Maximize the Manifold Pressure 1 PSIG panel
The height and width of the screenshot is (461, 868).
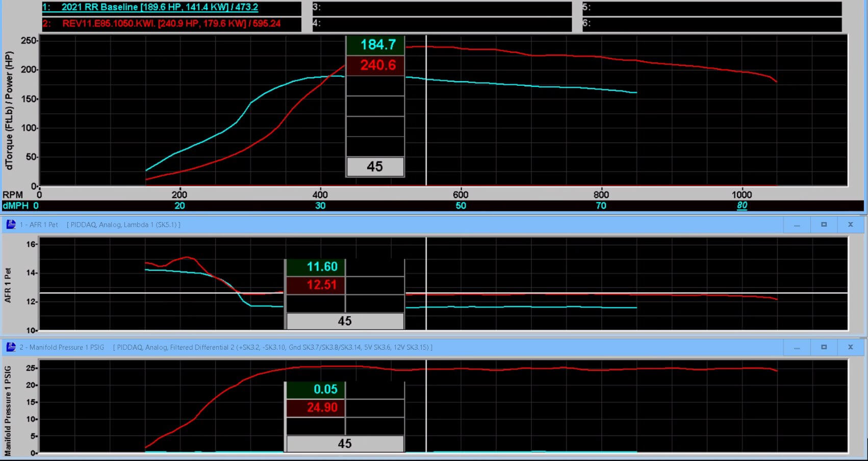(824, 347)
